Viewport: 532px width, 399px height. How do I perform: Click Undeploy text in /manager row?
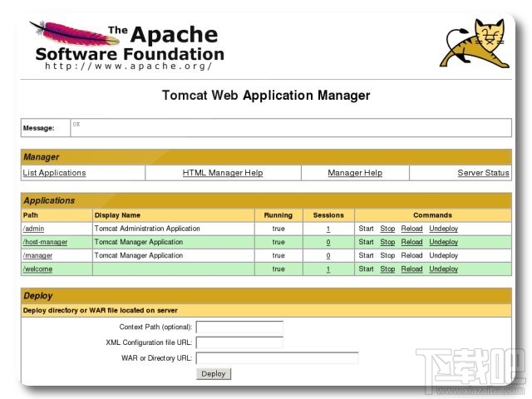pos(443,255)
